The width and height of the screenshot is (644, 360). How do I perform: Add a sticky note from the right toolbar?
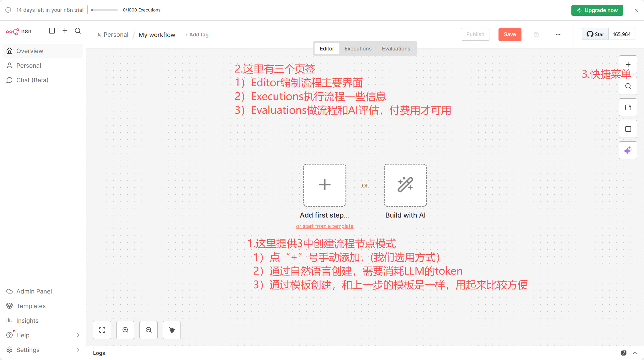(628, 107)
